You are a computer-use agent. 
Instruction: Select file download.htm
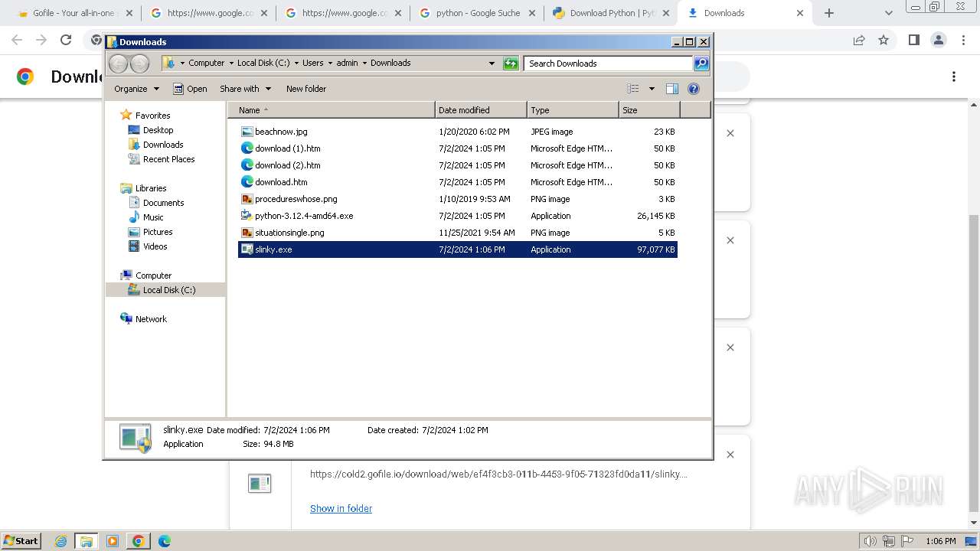(x=281, y=182)
